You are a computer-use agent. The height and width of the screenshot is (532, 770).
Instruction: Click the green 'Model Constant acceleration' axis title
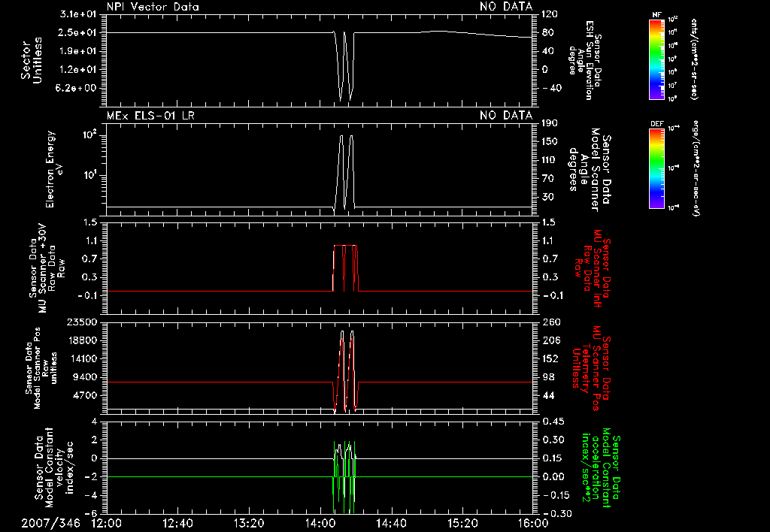[x=601, y=467]
